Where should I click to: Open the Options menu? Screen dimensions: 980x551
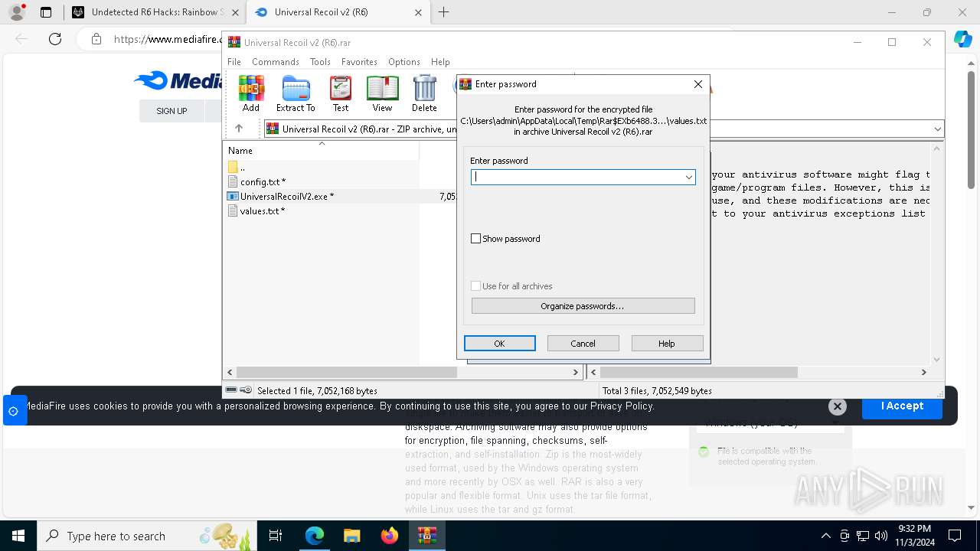pos(404,62)
